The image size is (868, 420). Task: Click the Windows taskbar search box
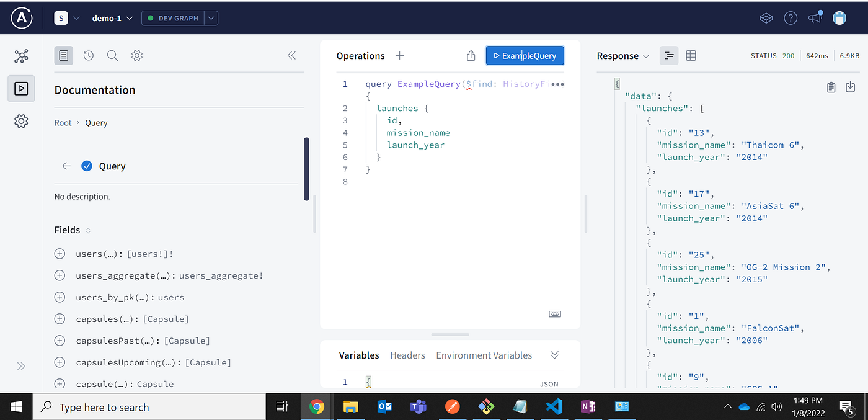[x=149, y=407]
